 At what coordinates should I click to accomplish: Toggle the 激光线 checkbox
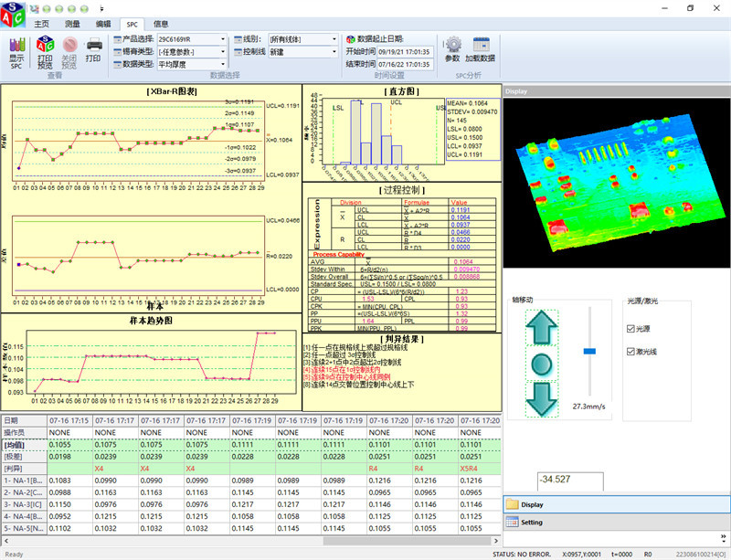[x=631, y=352]
